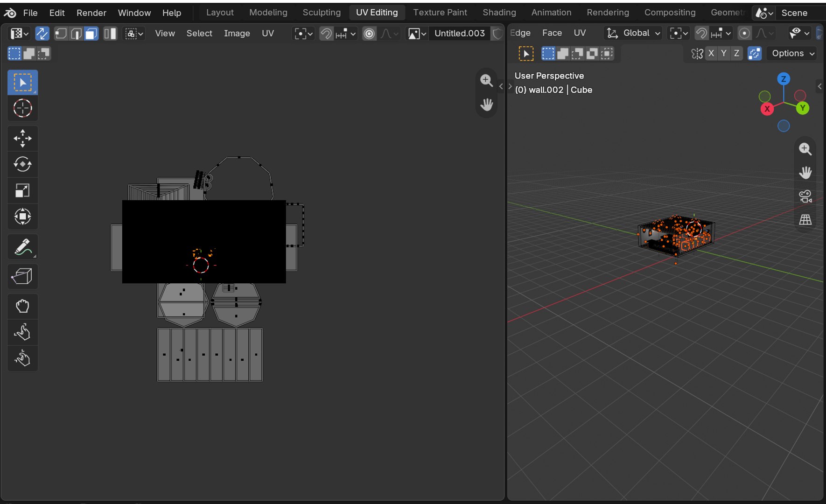The image size is (826, 504).
Task: Open Global transform orientation dropdown
Action: pos(633,33)
